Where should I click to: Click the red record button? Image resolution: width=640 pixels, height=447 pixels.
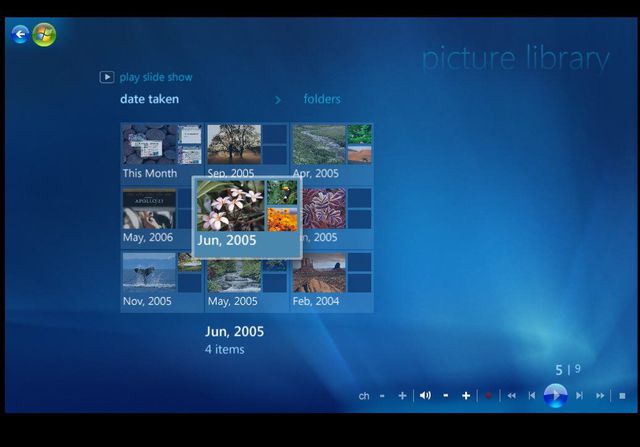(x=488, y=396)
